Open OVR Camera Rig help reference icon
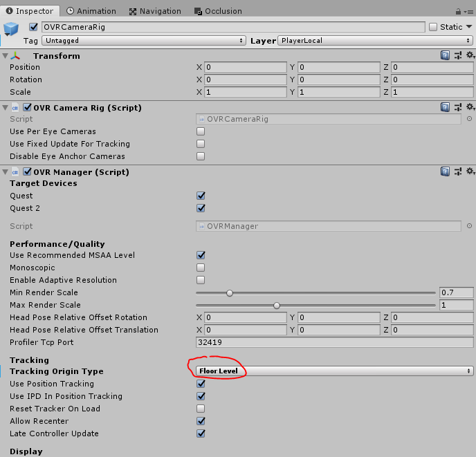Viewport: 476px width, 457px height. [x=445, y=107]
